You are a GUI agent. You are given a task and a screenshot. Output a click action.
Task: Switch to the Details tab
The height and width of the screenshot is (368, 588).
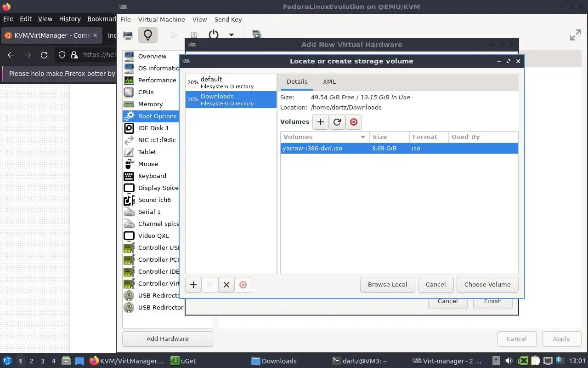coord(297,81)
